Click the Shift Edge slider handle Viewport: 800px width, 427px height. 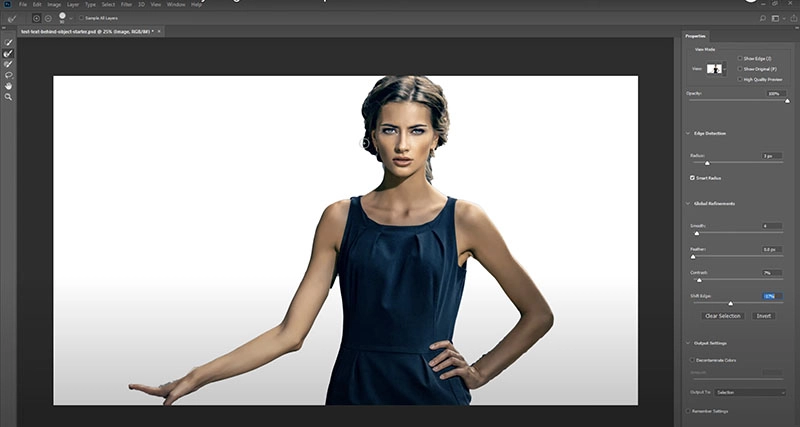tap(731, 304)
